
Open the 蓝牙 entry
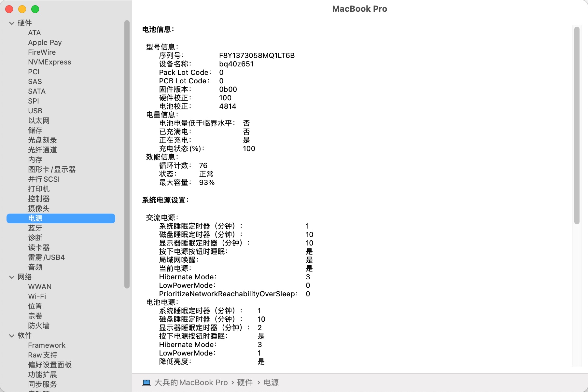point(35,228)
